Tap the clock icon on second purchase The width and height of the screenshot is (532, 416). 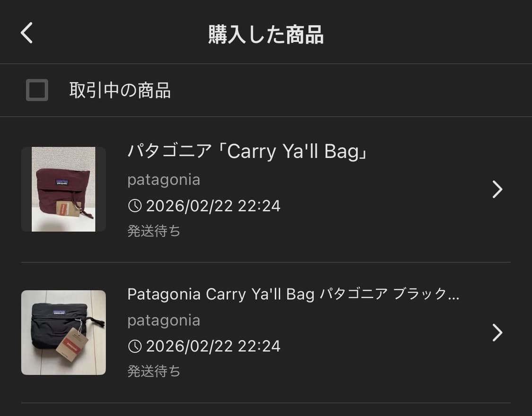(135, 346)
